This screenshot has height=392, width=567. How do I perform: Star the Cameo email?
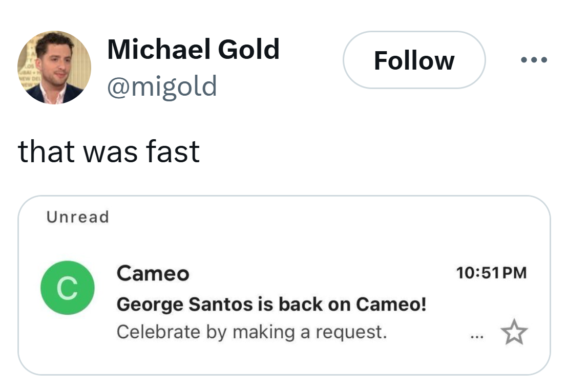tap(514, 333)
